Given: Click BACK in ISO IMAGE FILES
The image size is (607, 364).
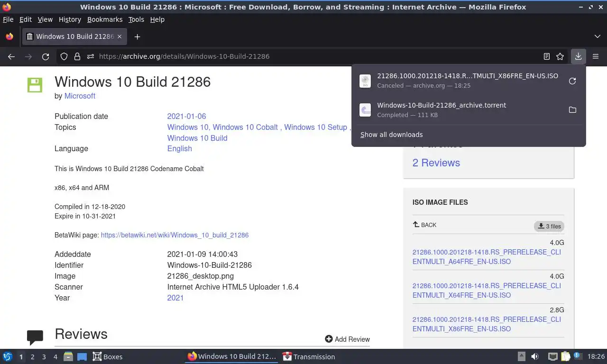Looking at the screenshot, I should pos(424,225).
